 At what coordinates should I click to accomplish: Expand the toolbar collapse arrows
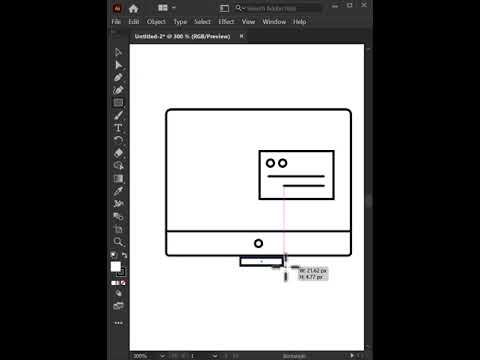tap(113, 32)
